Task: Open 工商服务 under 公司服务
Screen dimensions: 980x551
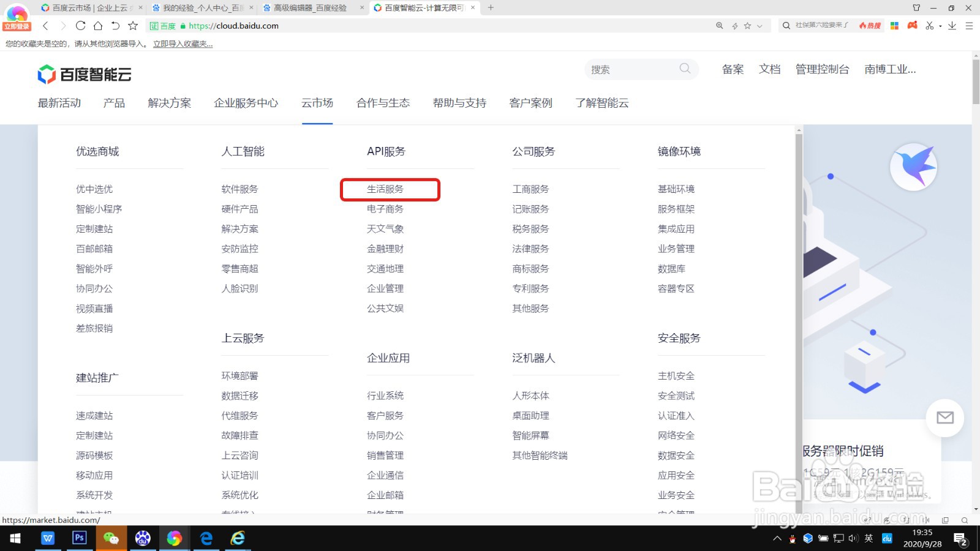Action: click(x=530, y=189)
